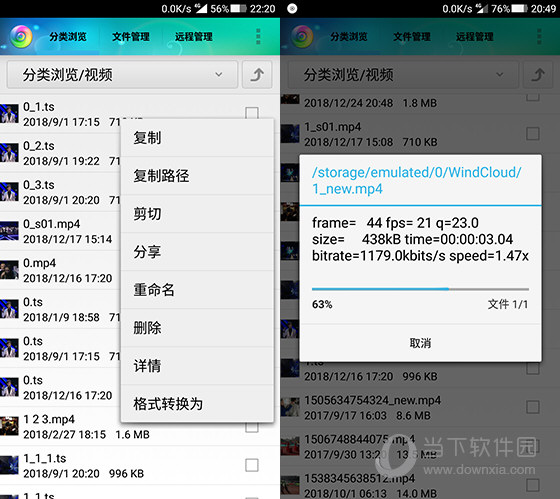Choose 复制 from the context menu

tap(198, 138)
